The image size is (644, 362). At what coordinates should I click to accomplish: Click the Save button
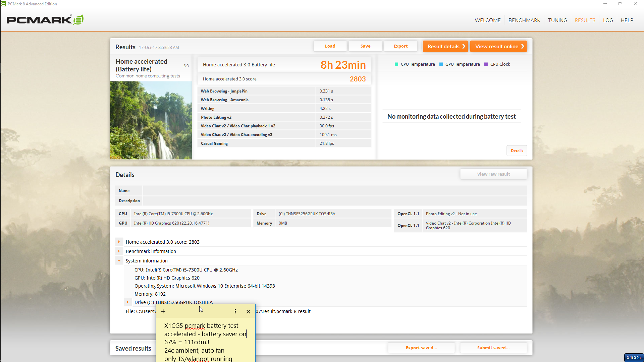(x=365, y=46)
